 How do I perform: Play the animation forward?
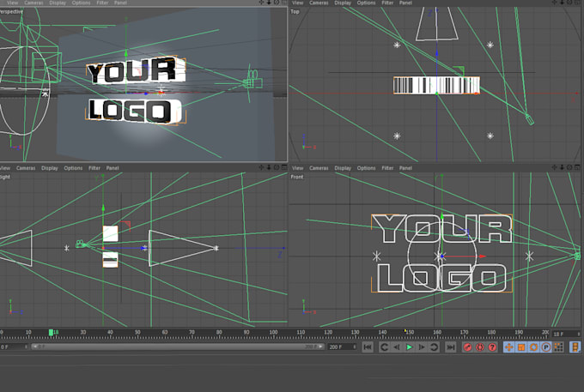click(409, 347)
